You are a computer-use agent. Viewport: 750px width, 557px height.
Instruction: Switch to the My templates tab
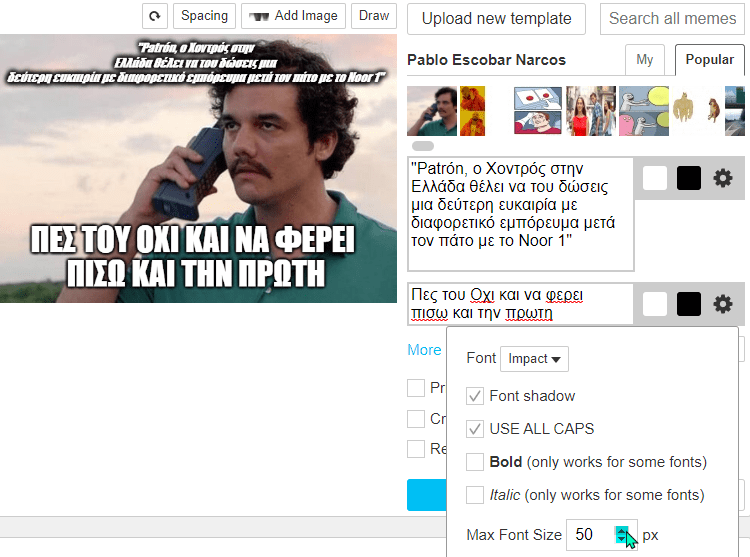click(644, 60)
